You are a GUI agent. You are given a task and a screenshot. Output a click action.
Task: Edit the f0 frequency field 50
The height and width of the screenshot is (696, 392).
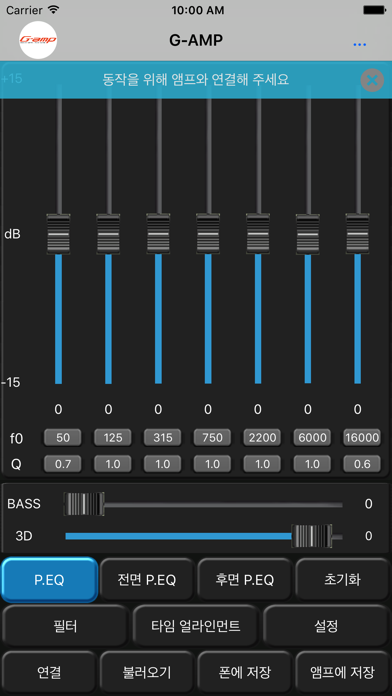click(x=63, y=438)
